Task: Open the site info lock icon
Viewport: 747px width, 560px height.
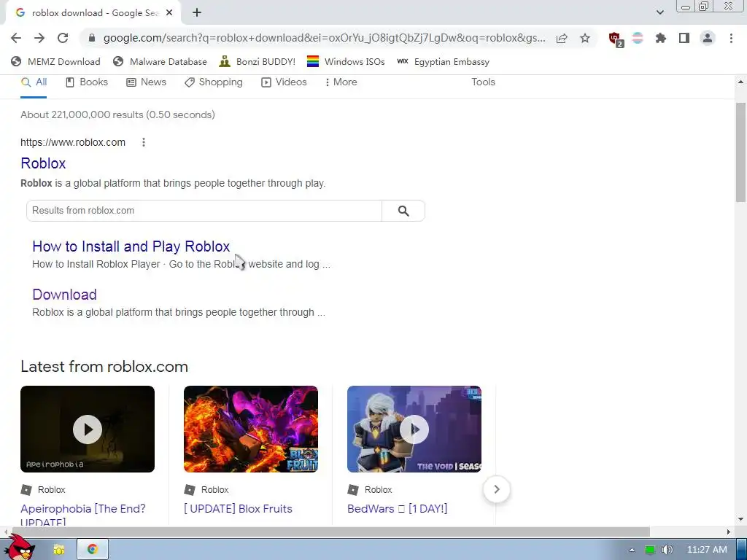Action: click(93, 38)
